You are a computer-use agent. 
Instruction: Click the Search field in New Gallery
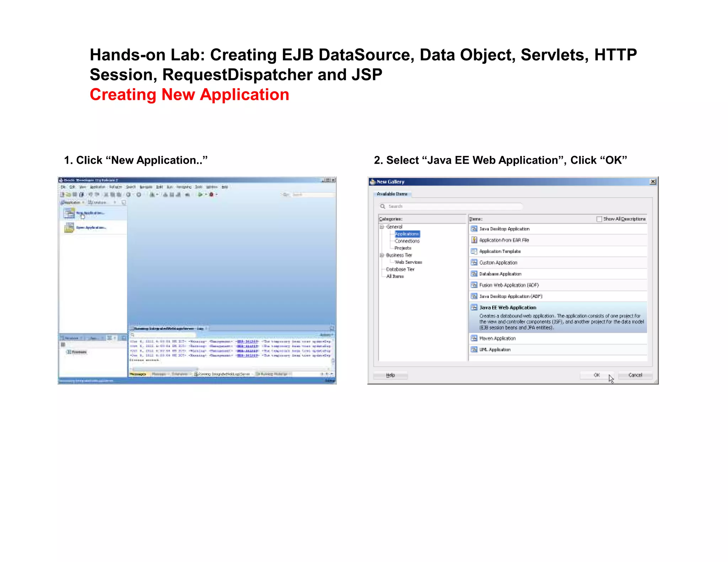click(451, 206)
